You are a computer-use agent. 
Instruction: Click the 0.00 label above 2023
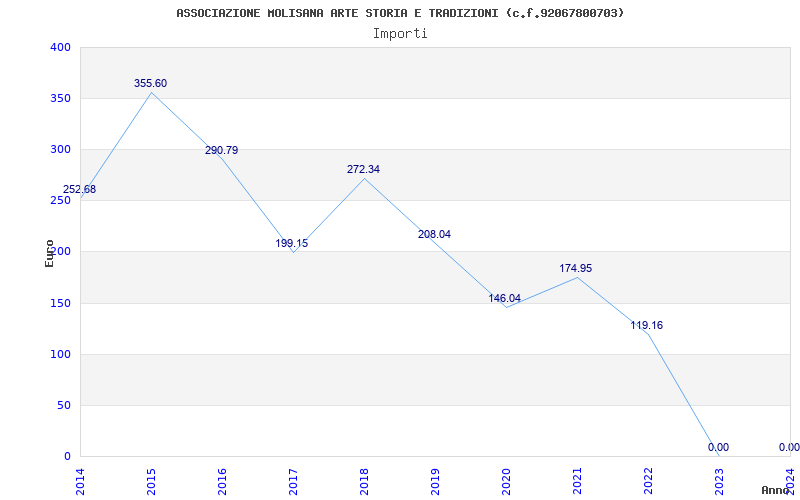point(718,447)
